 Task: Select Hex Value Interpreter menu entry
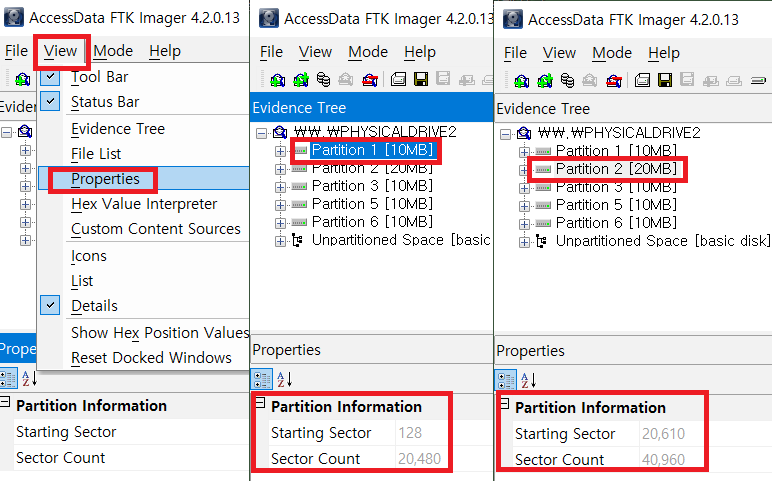point(144,204)
